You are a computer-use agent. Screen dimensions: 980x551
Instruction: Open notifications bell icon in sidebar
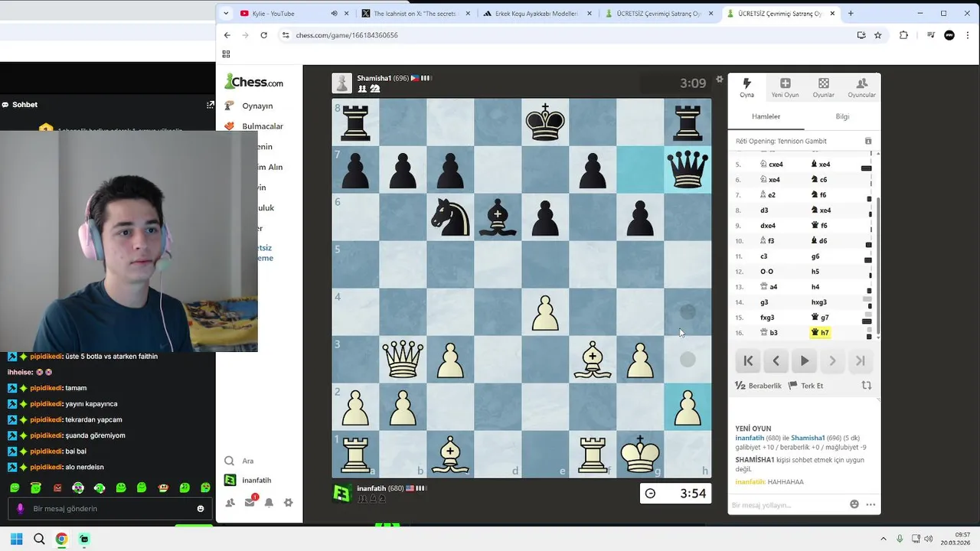point(269,503)
